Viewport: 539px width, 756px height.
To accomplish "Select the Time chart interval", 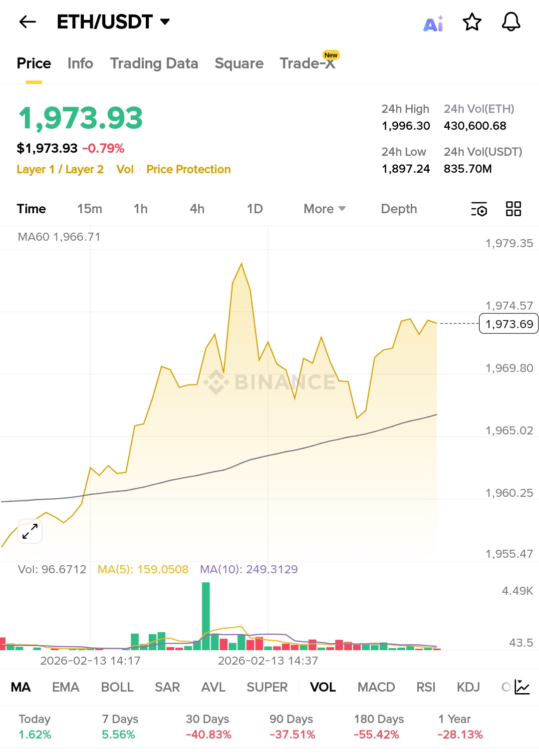I will [31, 209].
